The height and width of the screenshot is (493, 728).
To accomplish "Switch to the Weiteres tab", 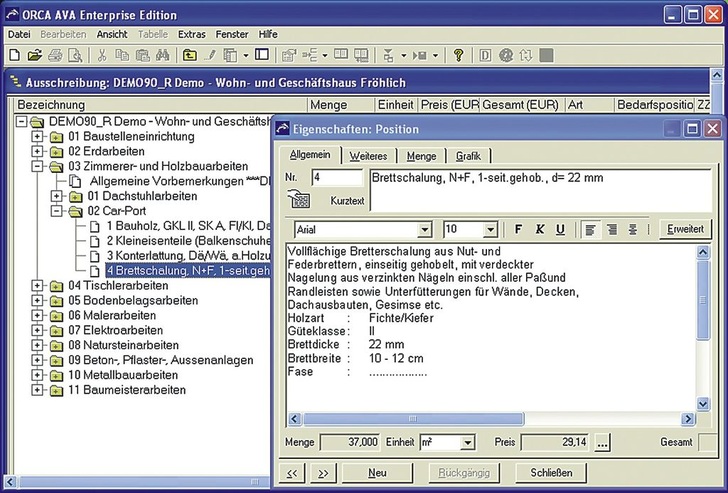I will point(369,156).
